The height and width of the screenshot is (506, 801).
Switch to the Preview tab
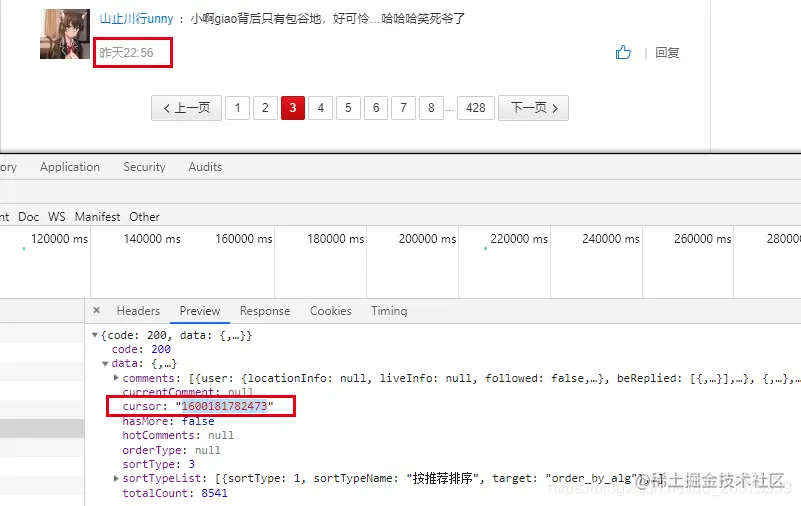coord(200,311)
